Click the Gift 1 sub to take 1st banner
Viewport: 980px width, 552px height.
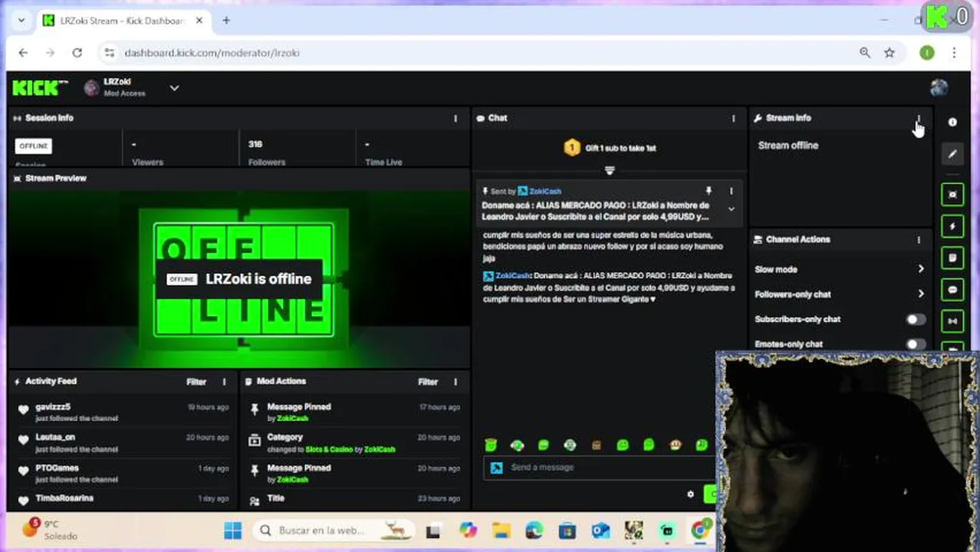click(x=610, y=148)
